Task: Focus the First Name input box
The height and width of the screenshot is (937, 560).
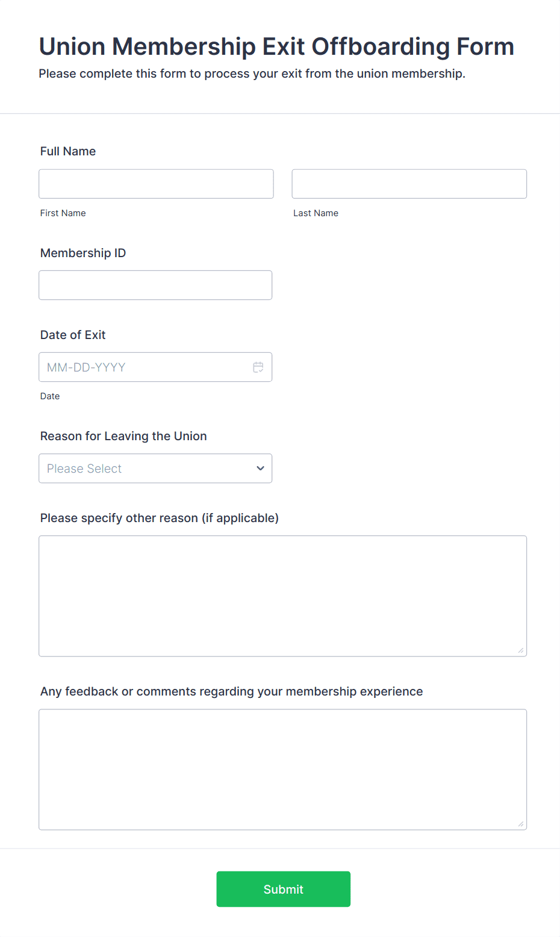Action: pos(156,184)
